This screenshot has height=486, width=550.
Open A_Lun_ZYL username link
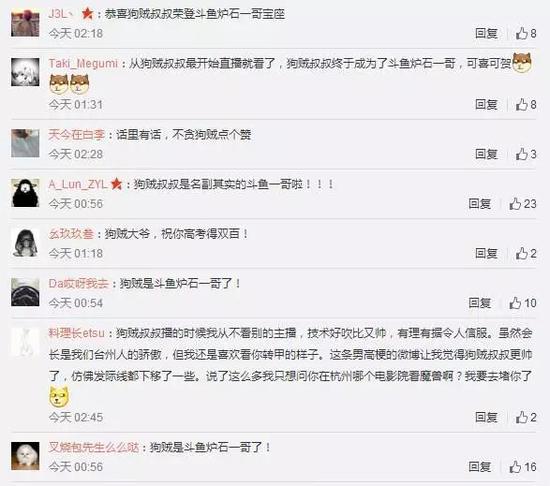click(x=78, y=184)
